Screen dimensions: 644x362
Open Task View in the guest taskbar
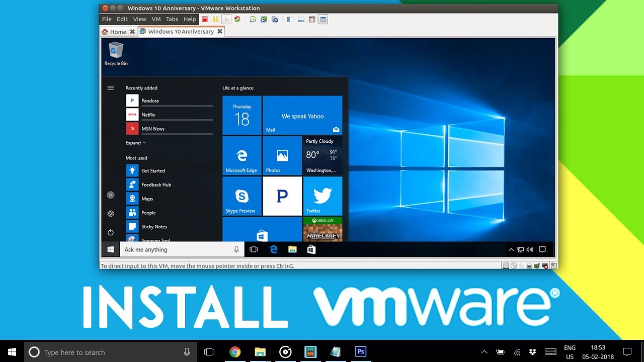coord(254,249)
